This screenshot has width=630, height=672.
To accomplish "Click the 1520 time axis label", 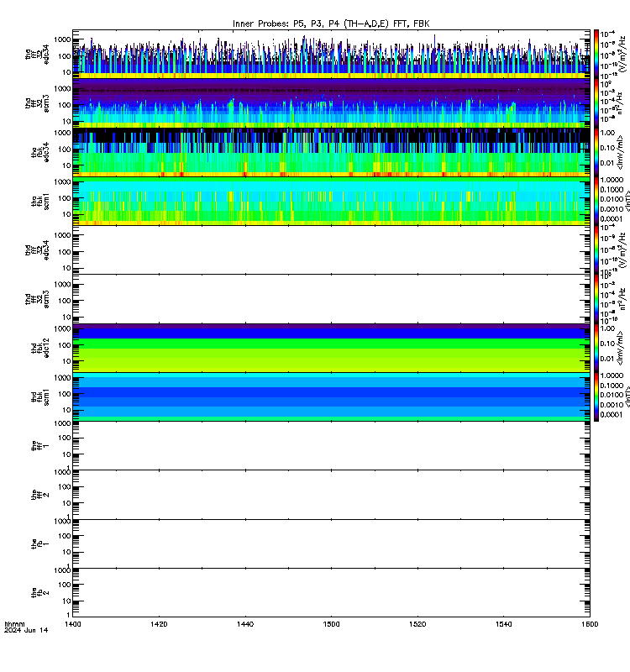I will 417,624.
